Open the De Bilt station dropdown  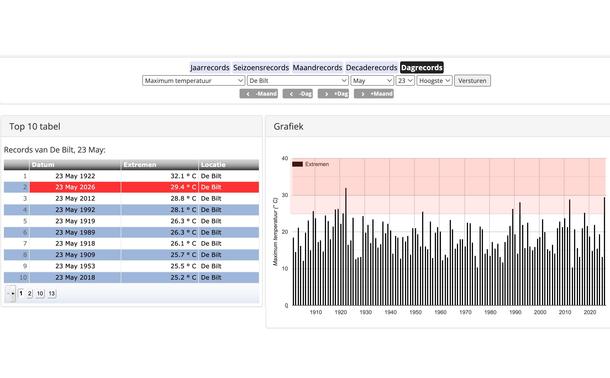point(298,80)
